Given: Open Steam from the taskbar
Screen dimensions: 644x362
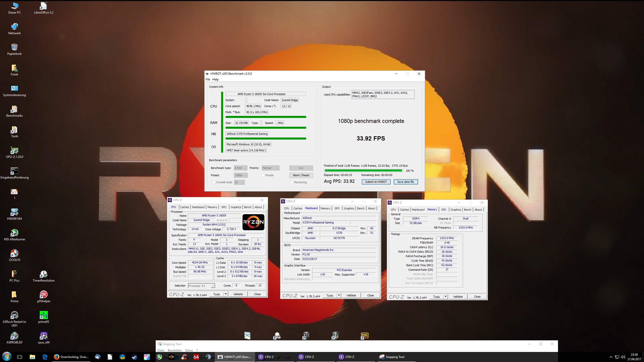Looking at the screenshot, I should pyautogui.click(x=135, y=357).
